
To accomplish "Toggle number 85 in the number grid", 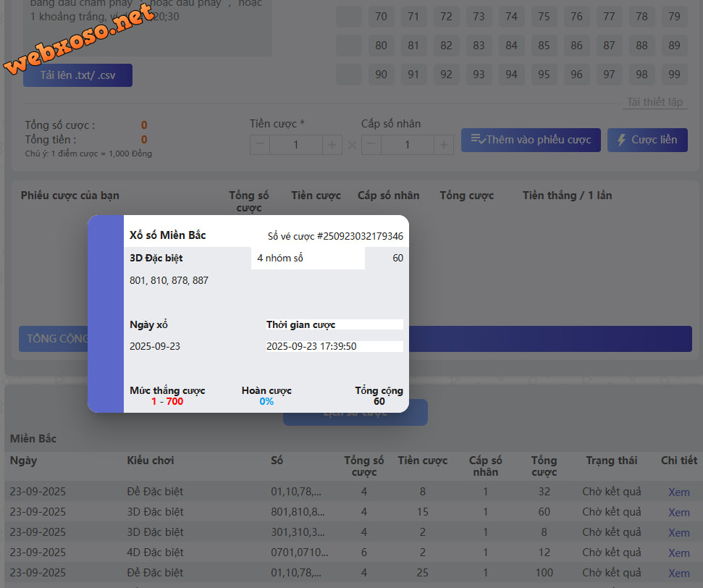I will [544, 45].
